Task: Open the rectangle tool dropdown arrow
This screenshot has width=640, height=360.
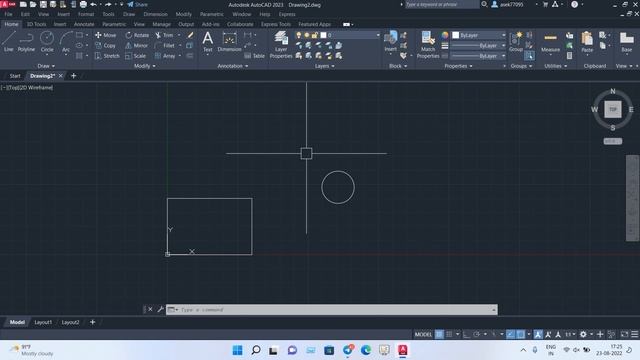Action: [87, 35]
